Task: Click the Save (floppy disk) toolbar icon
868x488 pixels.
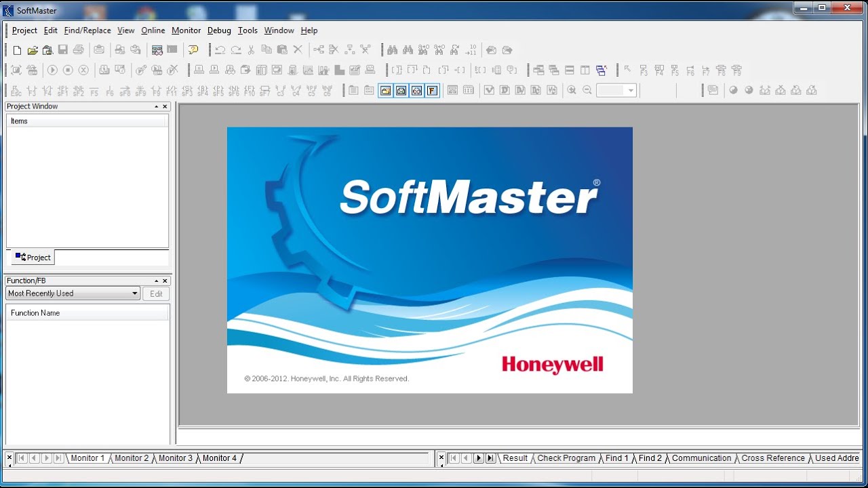Action: click(x=63, y=49)
